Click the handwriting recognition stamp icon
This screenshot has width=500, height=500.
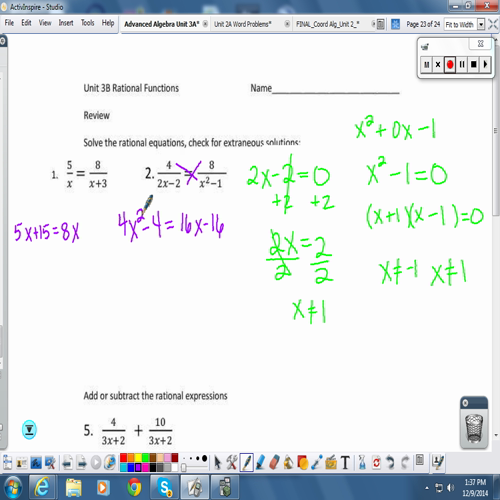pos(438,462)
